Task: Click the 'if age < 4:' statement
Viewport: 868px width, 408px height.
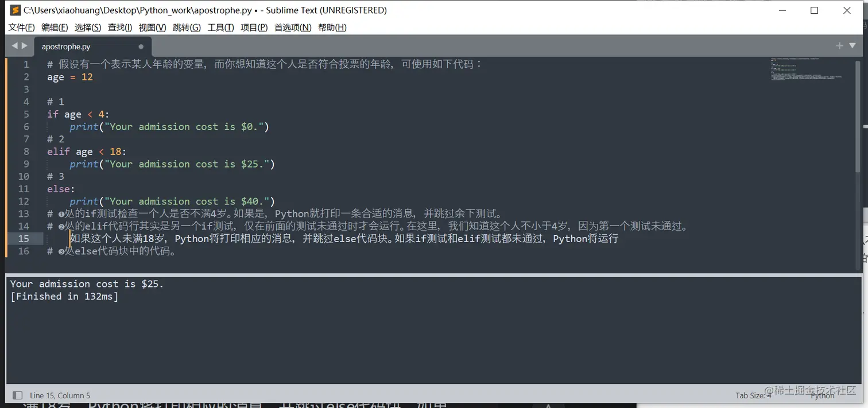Action: tap(78, 114)
